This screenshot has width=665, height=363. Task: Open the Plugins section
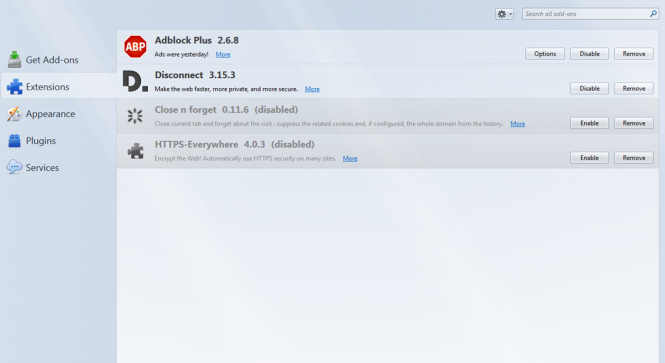59,140
